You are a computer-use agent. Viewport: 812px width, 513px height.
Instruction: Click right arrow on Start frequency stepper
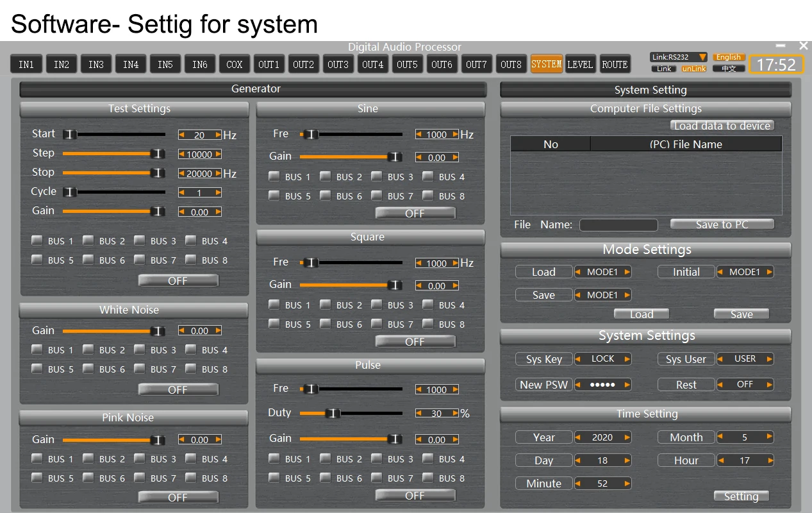tap(218, 135)
